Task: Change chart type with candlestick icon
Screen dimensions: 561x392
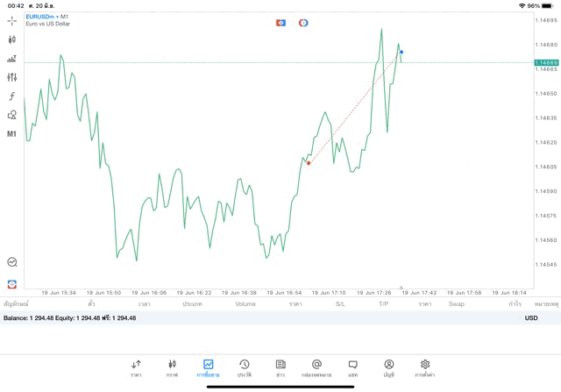Action: pyautogui.click(x=12, y=39)
